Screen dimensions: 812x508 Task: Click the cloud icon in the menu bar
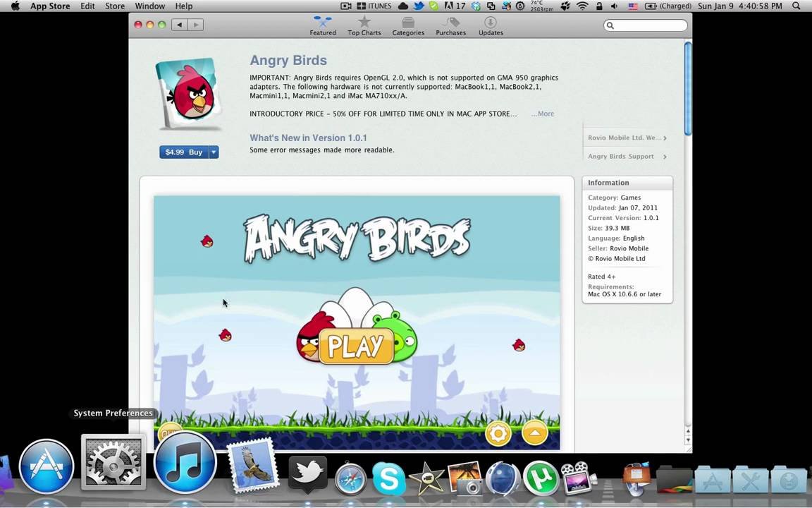403,6
